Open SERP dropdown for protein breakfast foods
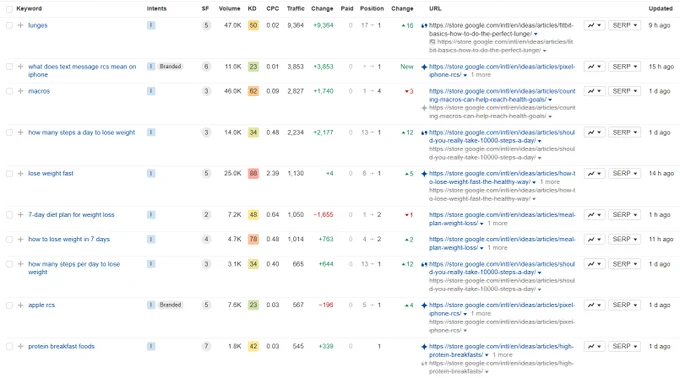Screen dimensions: 680x378 [x=624, y=346]
